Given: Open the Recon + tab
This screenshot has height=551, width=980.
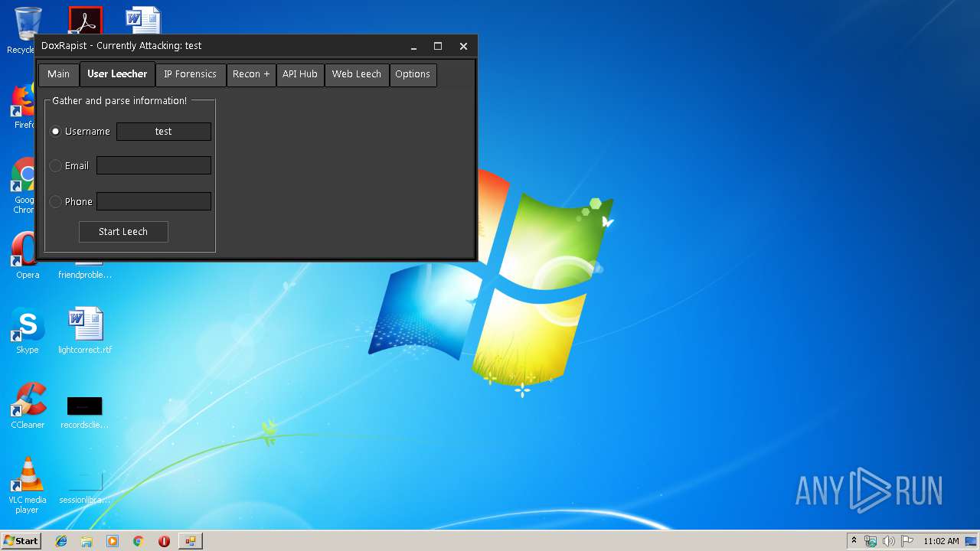Looking at the screenshot, I should pyautogui.click(x=251, y=74).
